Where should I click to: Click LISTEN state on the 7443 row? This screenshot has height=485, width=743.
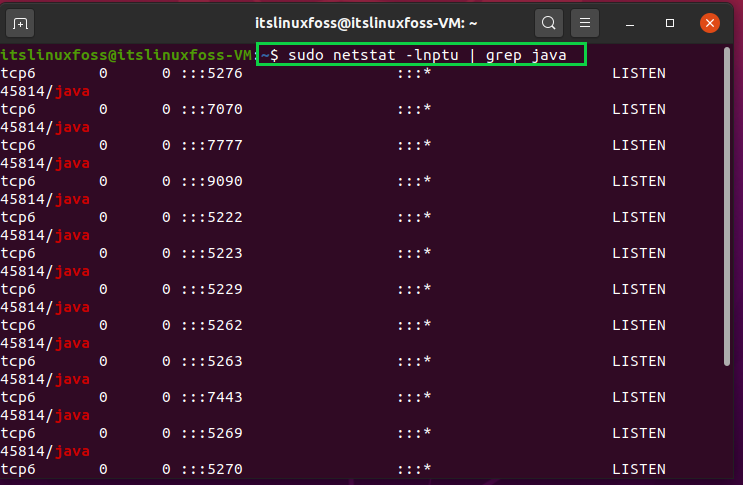[639, 397]
